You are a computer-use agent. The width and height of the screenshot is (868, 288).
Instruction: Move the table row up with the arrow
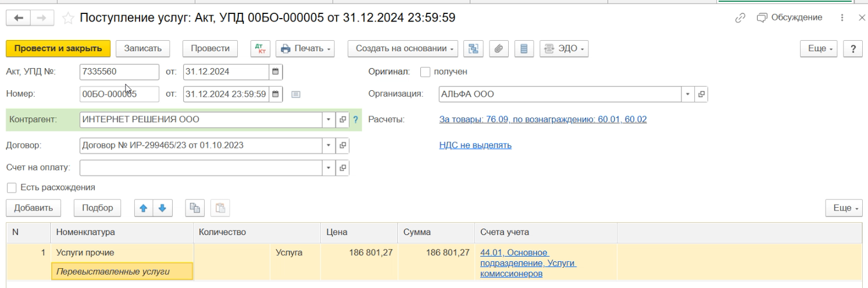tap(142, 208)
